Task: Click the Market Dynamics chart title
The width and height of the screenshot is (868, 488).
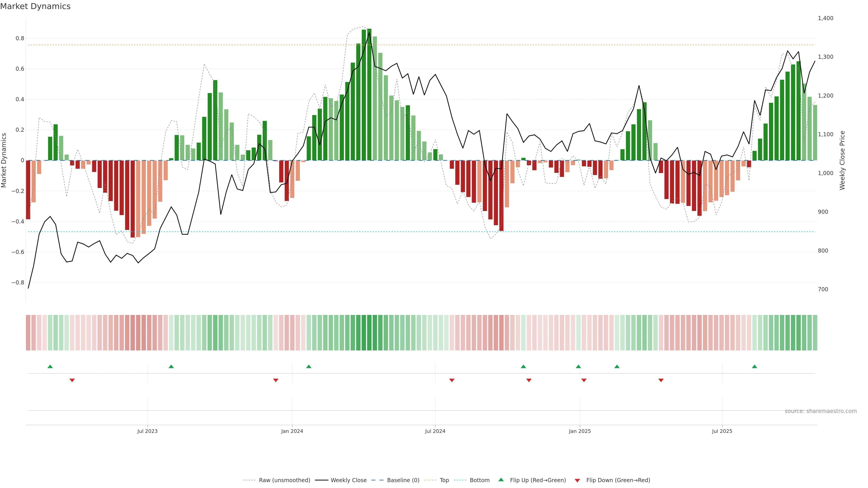Action: [x=35, y=6]
